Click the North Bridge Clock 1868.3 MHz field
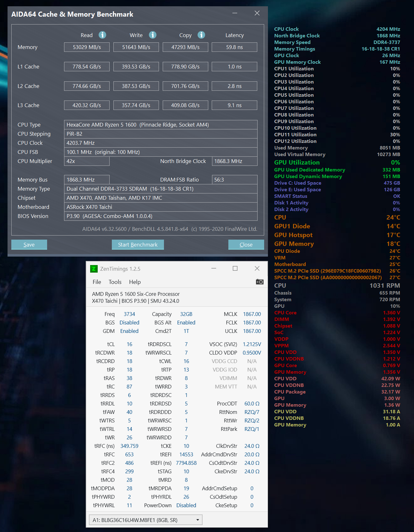This screenshot has height=532, width=414. point(235,161)
